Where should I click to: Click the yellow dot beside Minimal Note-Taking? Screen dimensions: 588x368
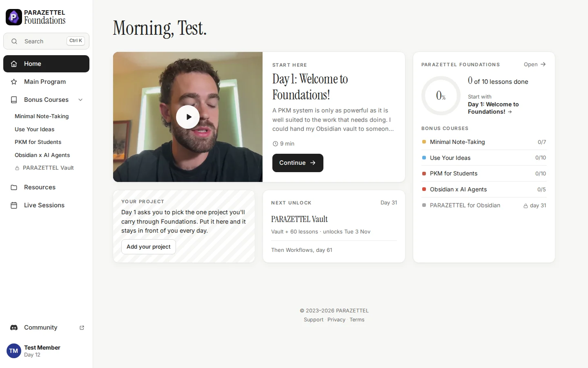pos(424,142)
